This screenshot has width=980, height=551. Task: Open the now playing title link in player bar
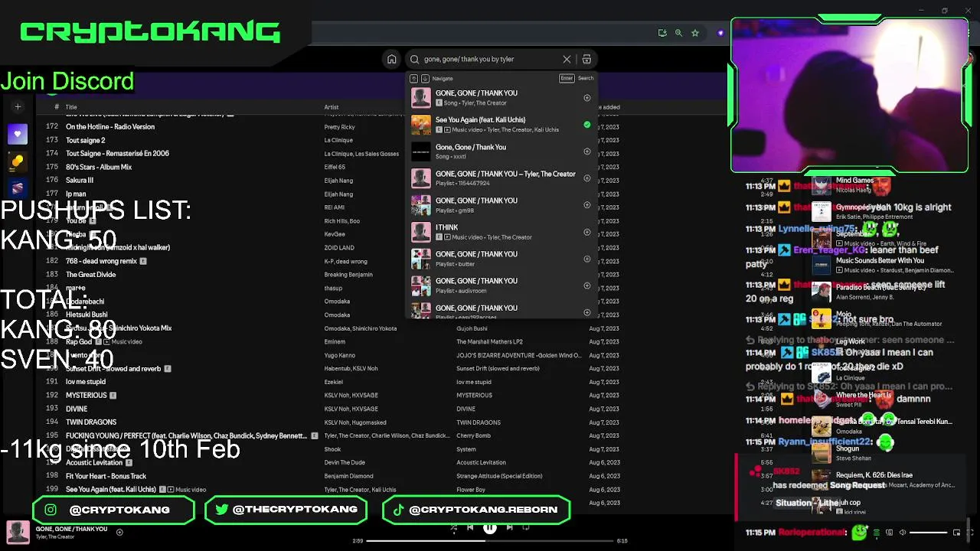pyautogui.click(x=71, y=529)
